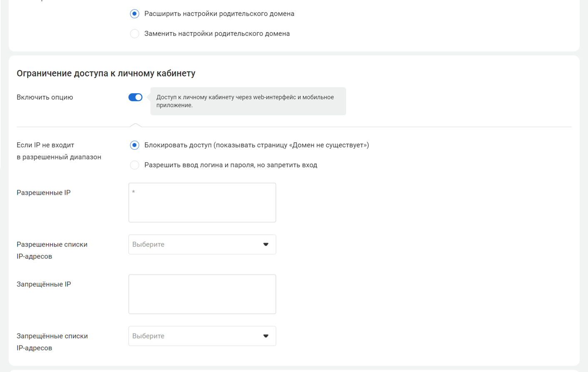
Task: Focus the 'Запрещённые IP' text area
Action: tap(202, 294)
